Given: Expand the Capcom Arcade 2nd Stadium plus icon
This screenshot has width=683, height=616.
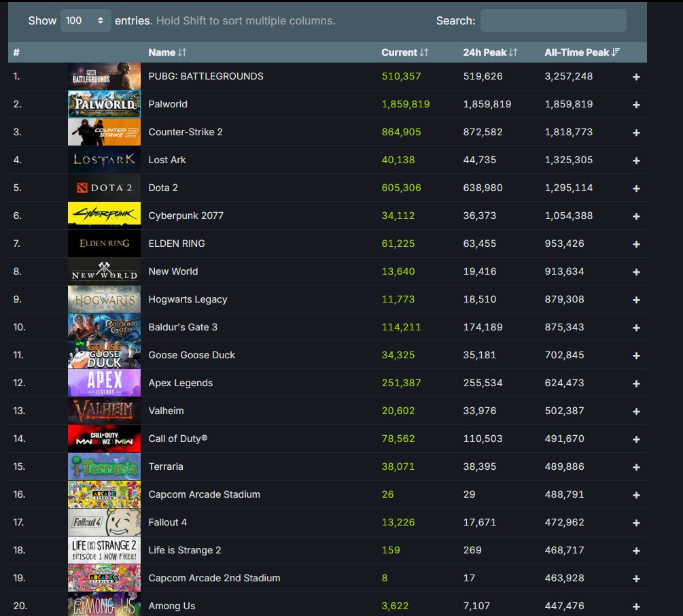Looking at the screenshot, I should 636,579.
